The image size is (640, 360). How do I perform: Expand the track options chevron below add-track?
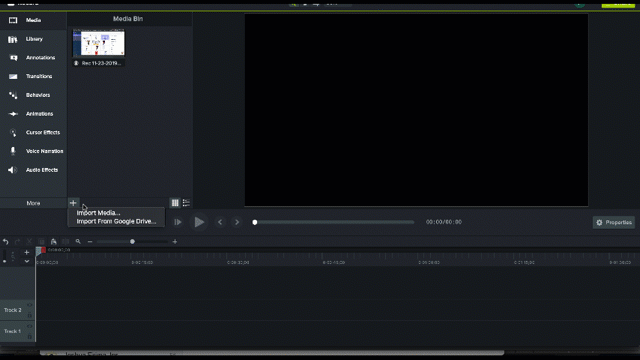(x=27, y=261)
